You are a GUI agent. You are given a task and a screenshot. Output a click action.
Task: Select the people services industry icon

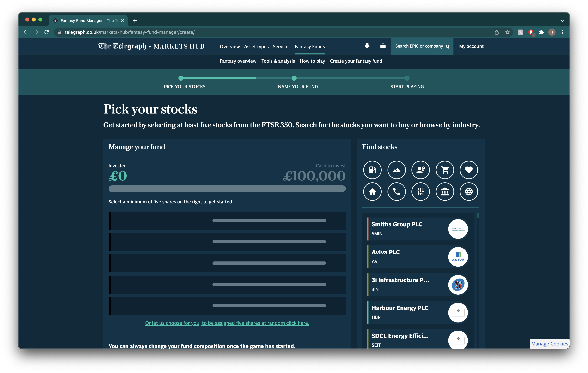420,170
